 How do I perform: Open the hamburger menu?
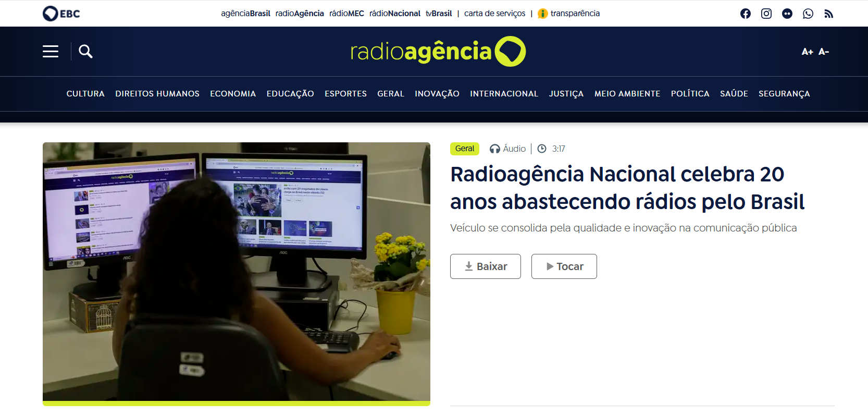51,51
